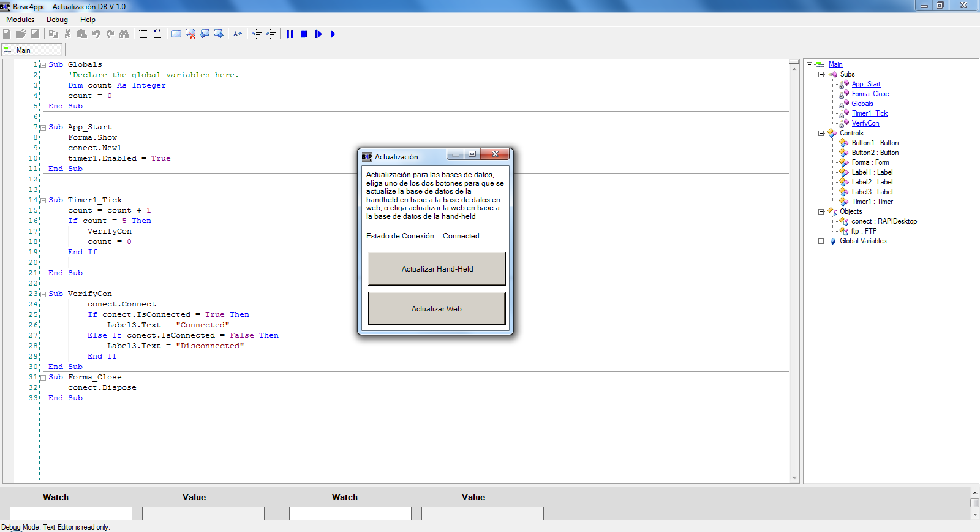Stop debugging with the blue square icon
Viewport: 980px width, 532px height.
(304, 34)
